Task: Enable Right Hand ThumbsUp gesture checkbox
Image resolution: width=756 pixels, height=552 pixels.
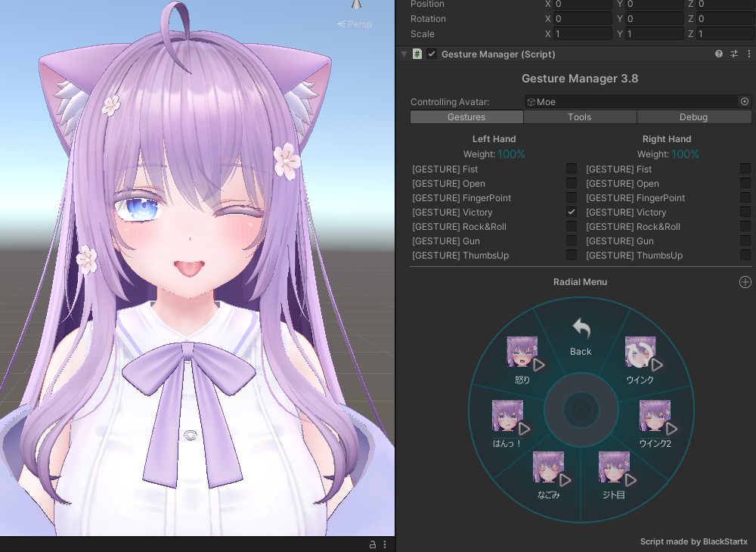Action: tap(745, 256)
